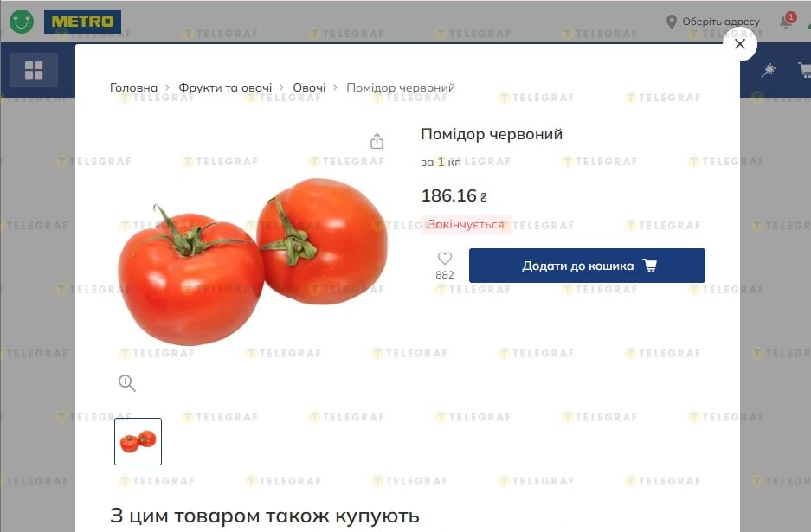Close the product popup with X

[740, 44]
